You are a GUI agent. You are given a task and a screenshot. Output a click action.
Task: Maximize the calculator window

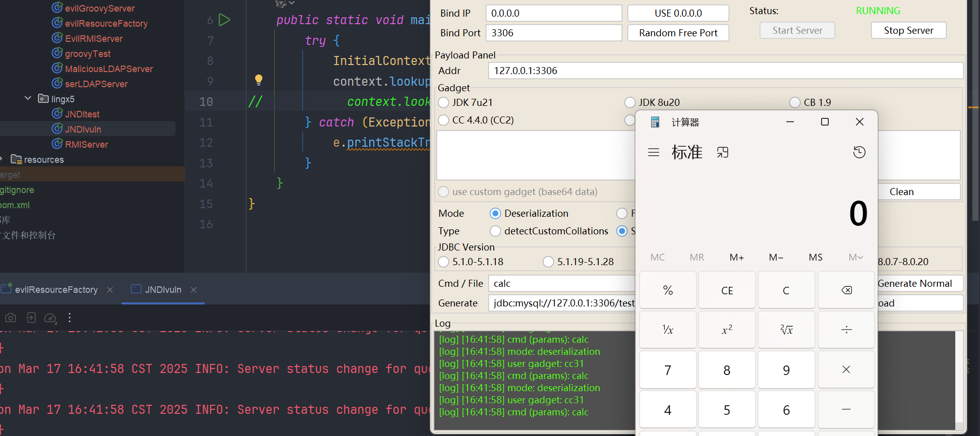[x=825, y=122]
